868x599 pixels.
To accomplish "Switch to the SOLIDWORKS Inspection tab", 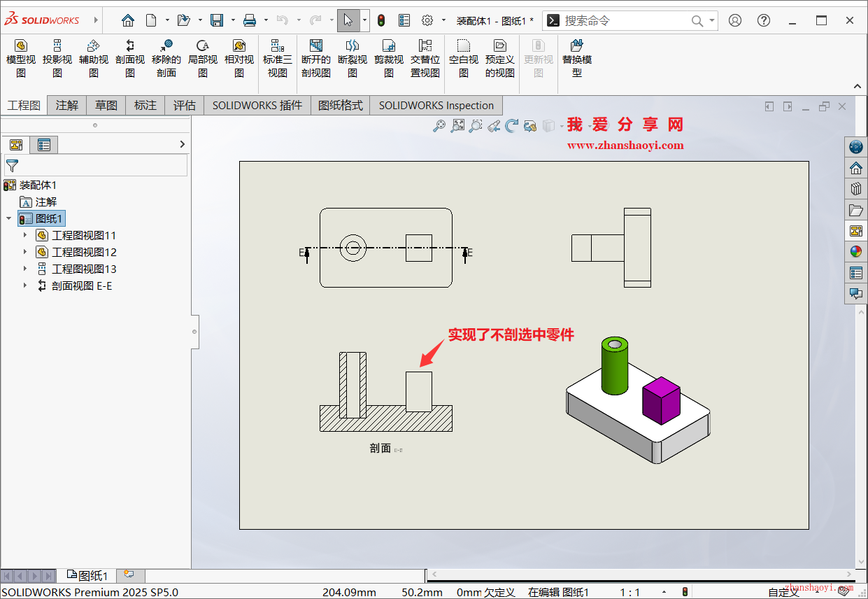I will pos(436,105).
